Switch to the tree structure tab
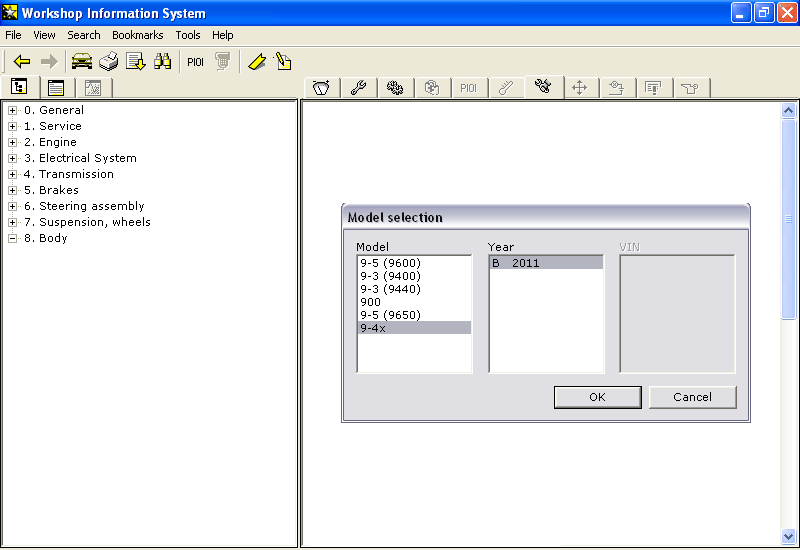Screen dimensions: 800x550 pos(19,87)
